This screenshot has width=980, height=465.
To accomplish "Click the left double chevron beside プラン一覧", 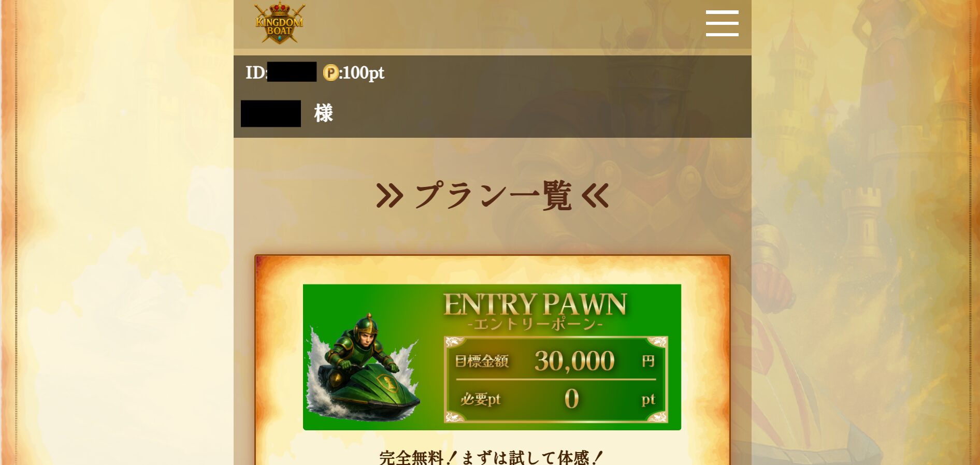I will coord(390,196).
